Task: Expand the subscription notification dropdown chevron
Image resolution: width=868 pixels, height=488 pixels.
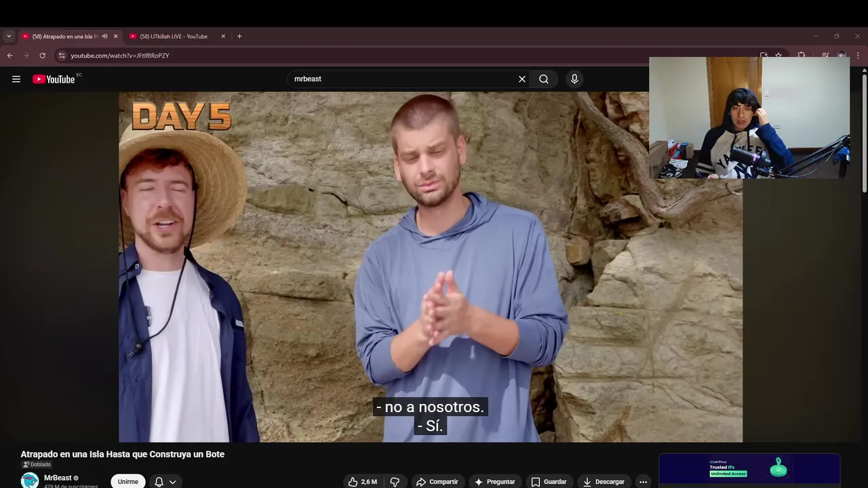Action: coord(173,482)
